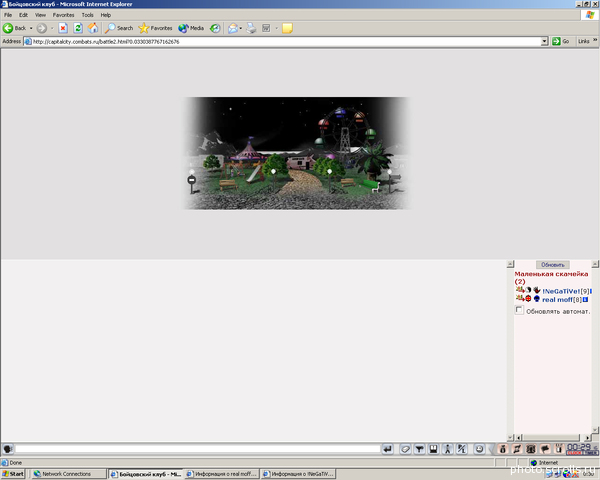
Task: Click the chat fist icon left of input
Action: pyautogui.click(x=8, y=449)
